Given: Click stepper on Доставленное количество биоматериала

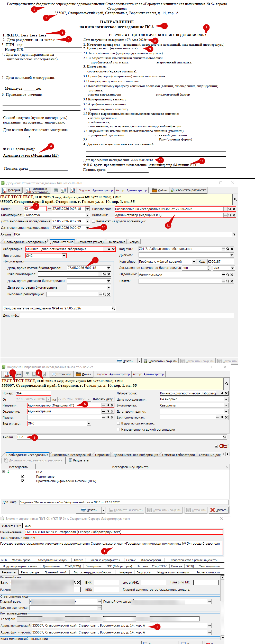Looking at the screenshot, I should pyautogui.click(x=209, y=268).
